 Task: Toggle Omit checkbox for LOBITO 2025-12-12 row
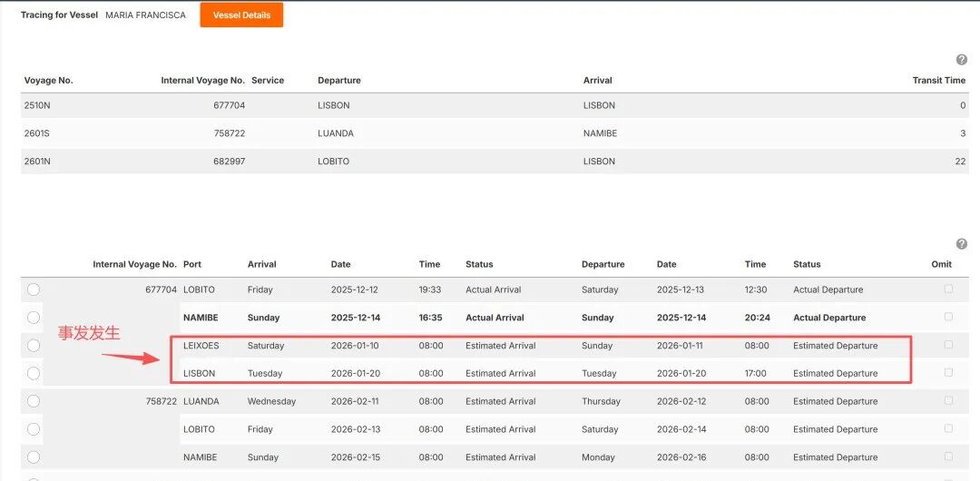949,289
